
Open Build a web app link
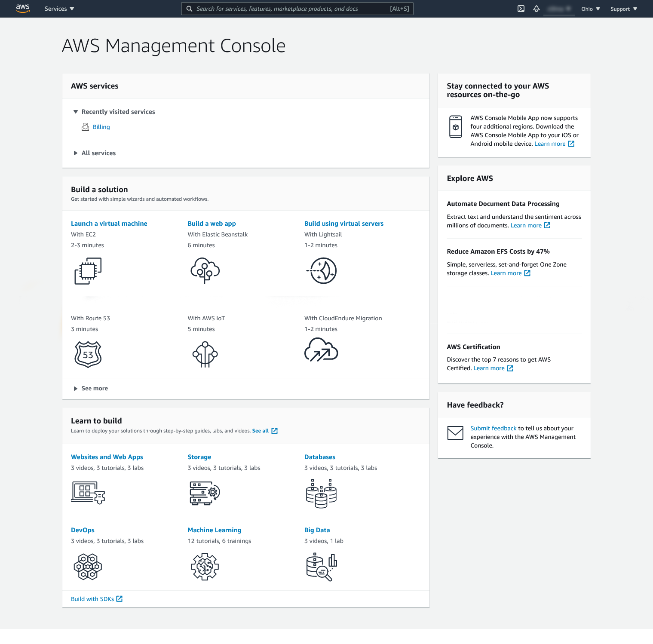click(212, 224)
